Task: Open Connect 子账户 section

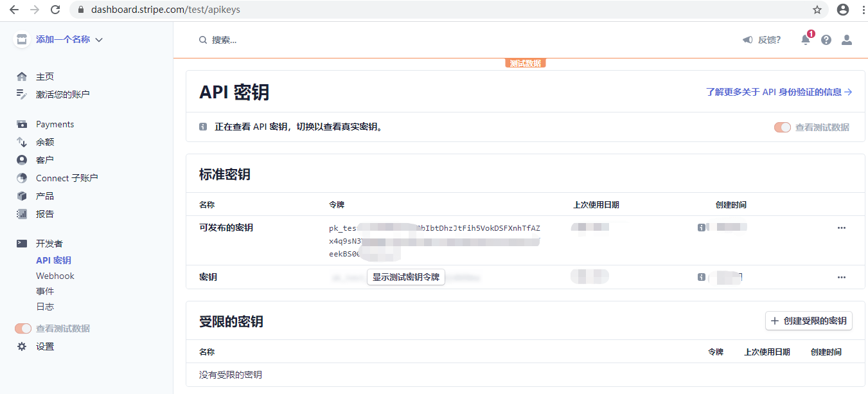Action: 67,178
